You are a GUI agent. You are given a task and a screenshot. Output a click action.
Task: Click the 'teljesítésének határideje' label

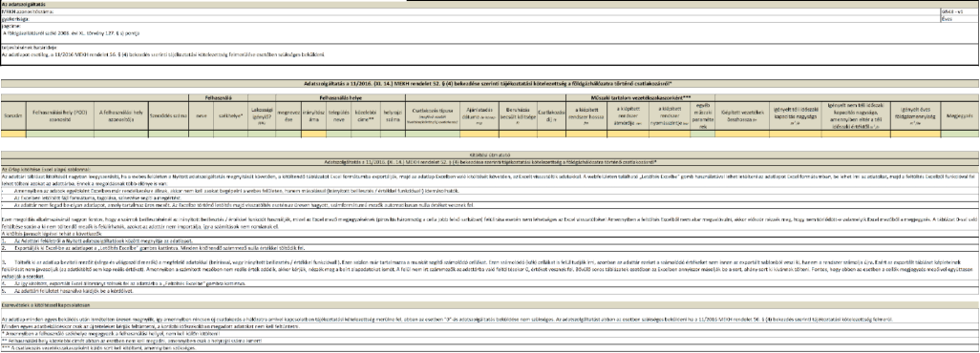(x=30, y=48)
